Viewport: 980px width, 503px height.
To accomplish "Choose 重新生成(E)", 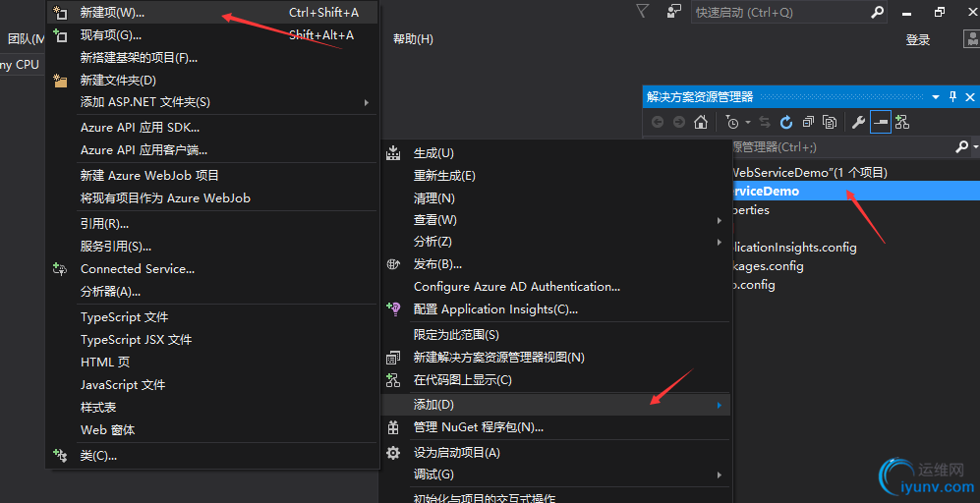I will coord(555,176).
